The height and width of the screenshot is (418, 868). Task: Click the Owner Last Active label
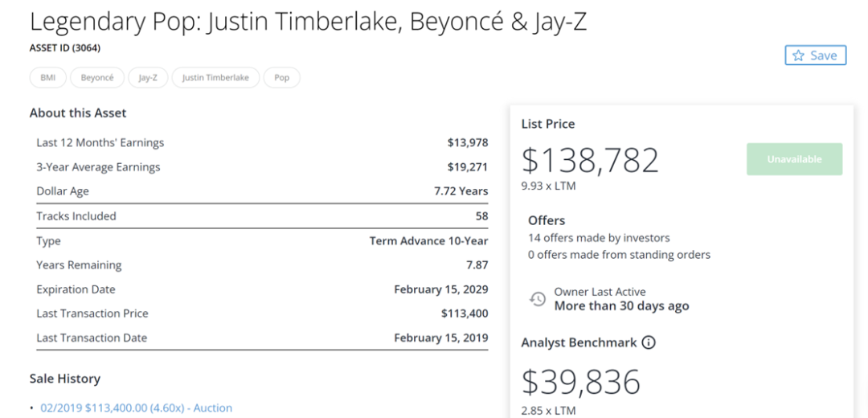click(x=600, y=292)
